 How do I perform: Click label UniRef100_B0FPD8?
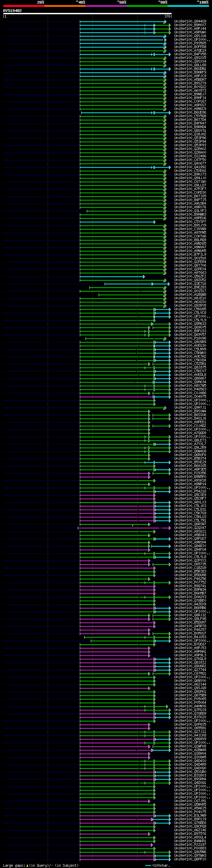(x=190, y=47)
